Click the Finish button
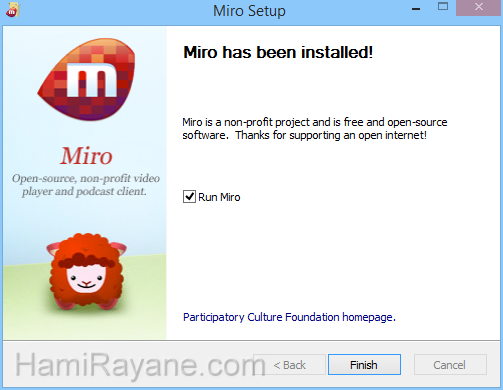 (x=364, y=365)
